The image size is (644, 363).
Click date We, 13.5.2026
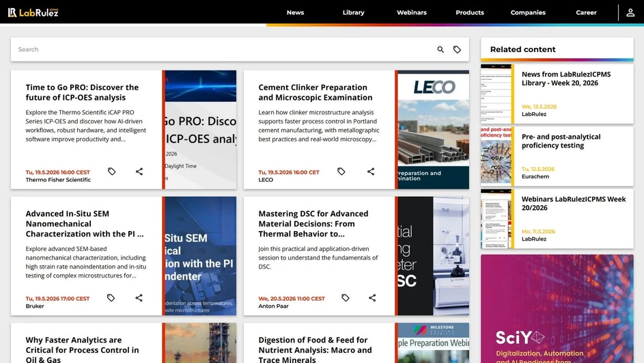540,107
